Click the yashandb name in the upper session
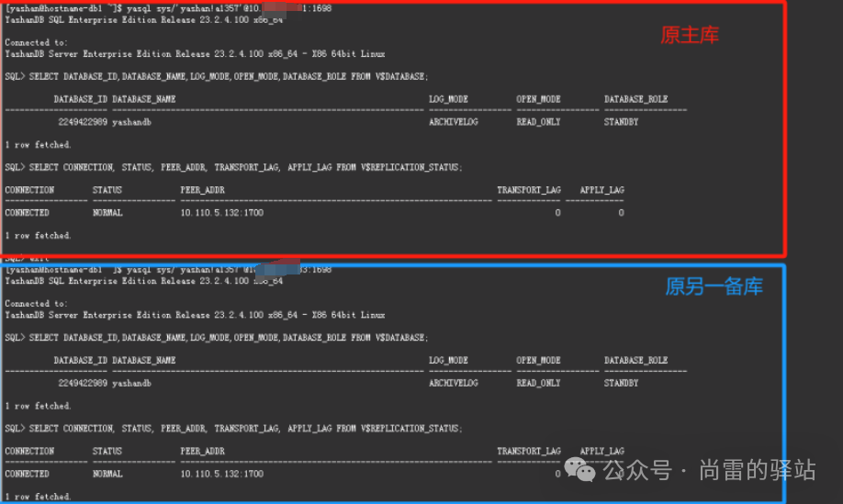 click(131, 122)
